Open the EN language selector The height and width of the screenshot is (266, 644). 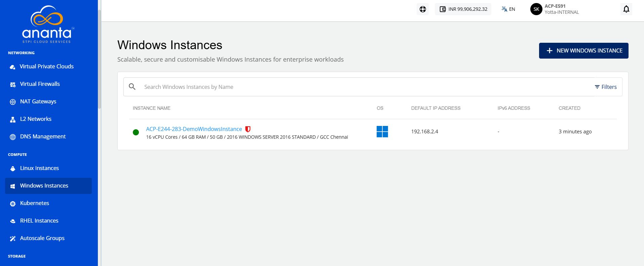(x=508, y=9)
